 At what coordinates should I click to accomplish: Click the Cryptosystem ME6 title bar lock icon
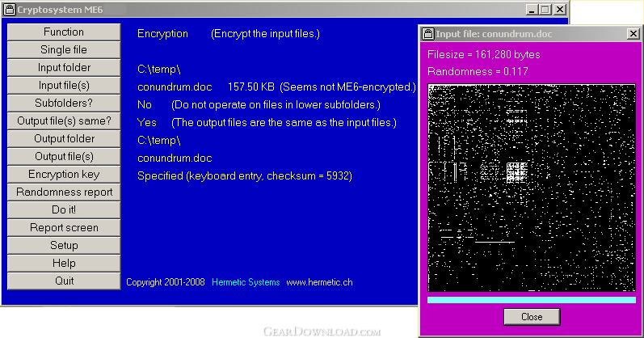(x=10, y=10)
